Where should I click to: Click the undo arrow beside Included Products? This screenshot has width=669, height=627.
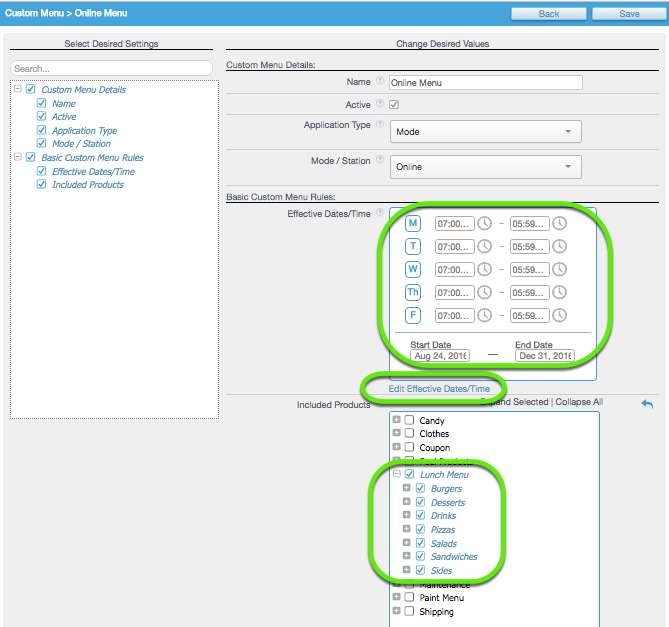pos(647,404)
